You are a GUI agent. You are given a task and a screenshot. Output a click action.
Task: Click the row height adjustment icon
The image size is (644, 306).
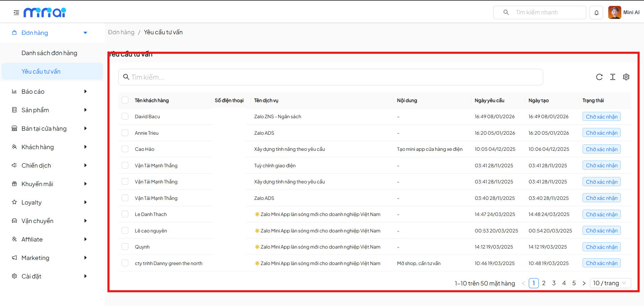click(x=613, y=77)
